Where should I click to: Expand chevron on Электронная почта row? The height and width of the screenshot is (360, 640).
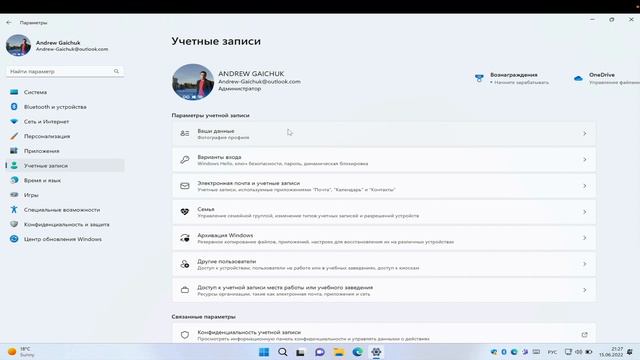tap(584, 186)
